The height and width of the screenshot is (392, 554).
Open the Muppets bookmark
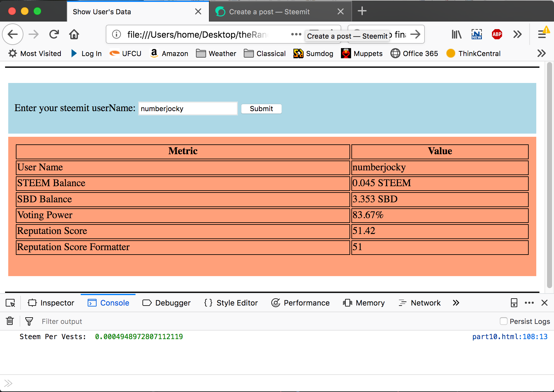pos(362,54)
